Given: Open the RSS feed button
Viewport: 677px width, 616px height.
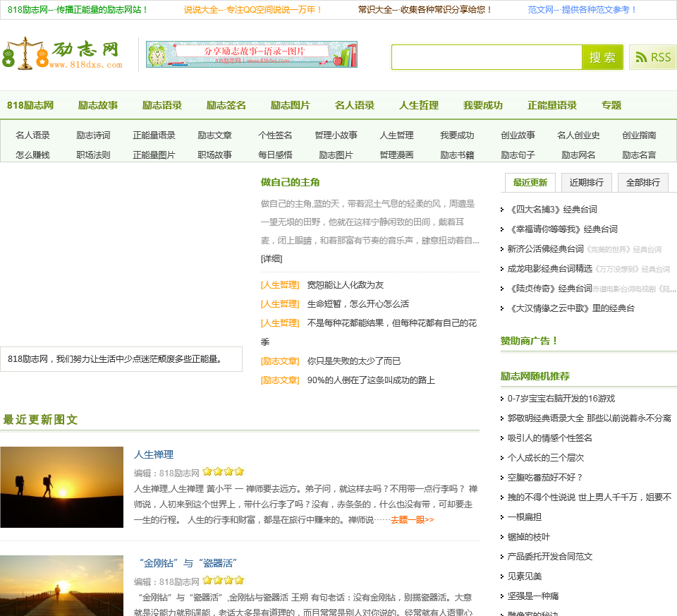Looking at the screenshot, I should click(653, 57).
